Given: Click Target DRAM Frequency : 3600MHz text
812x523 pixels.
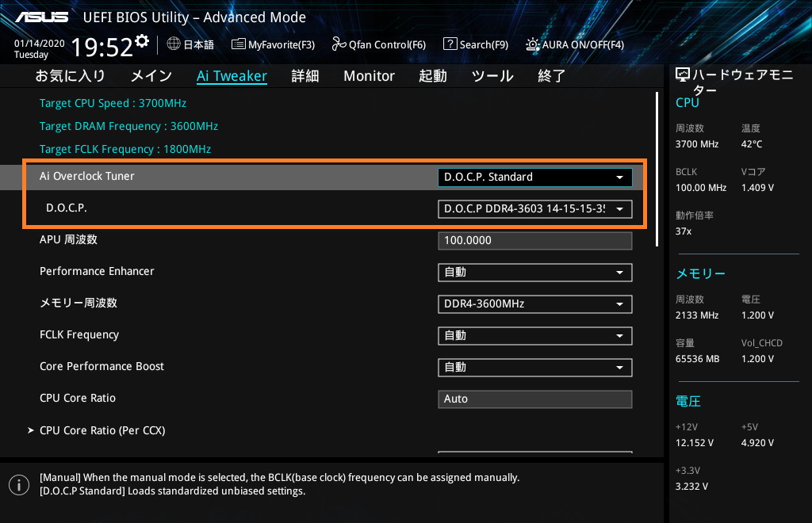Looking at the screenshot, I should (x=128, y=126).
